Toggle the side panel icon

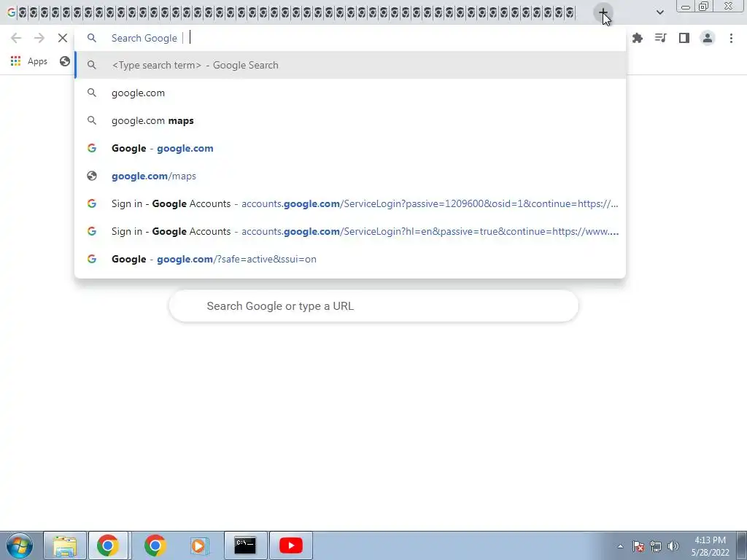[684, 38]
